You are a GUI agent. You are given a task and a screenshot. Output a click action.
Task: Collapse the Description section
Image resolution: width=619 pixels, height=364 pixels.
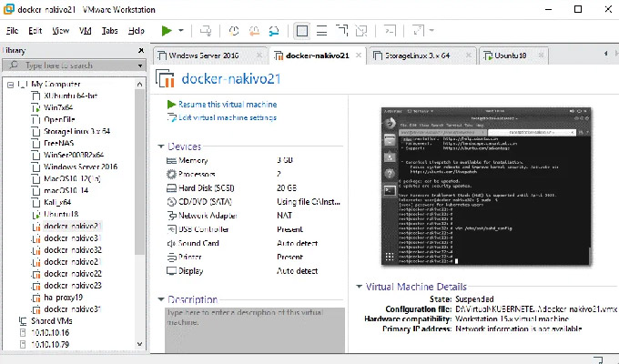[x=161, y=299]
